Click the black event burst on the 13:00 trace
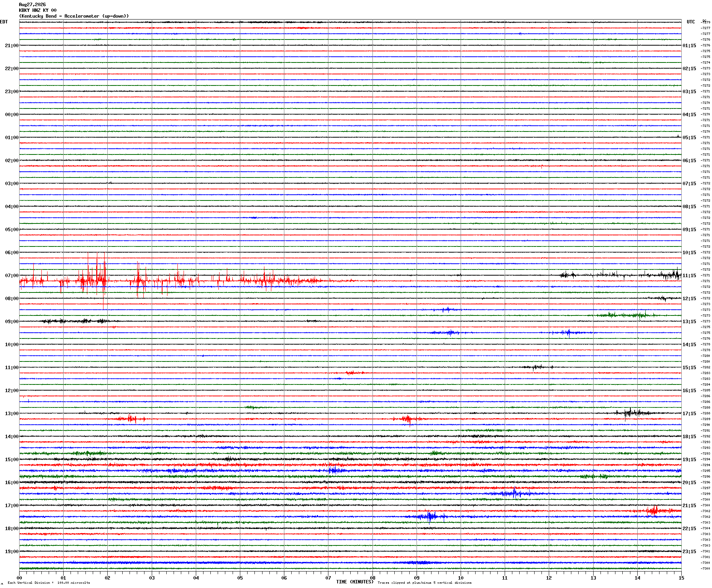 click(x=632, y=413)
